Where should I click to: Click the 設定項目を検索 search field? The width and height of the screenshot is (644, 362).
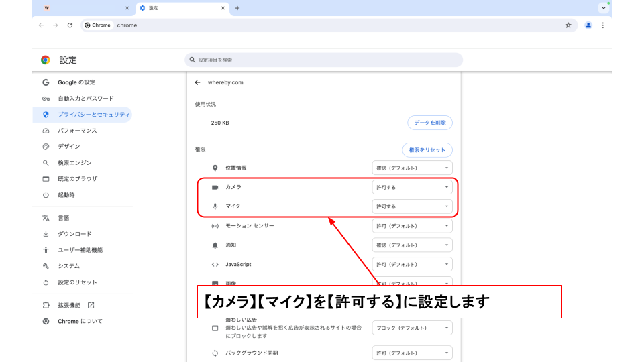pos(323,60)
